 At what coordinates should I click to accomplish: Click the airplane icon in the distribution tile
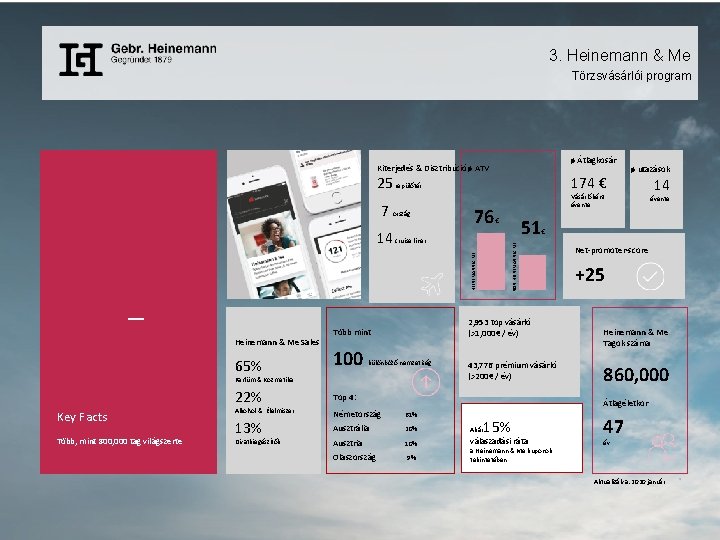tap(432, 283)
